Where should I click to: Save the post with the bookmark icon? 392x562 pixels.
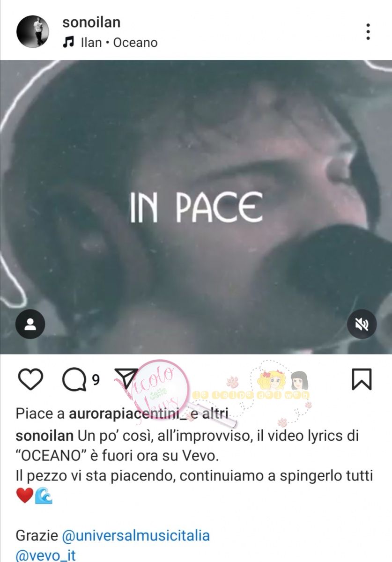(x=362, y=379)
